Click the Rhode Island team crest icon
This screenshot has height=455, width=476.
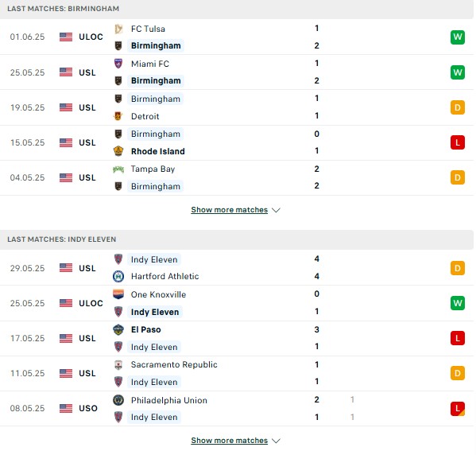pyautogui.click(x=118, y=151)
